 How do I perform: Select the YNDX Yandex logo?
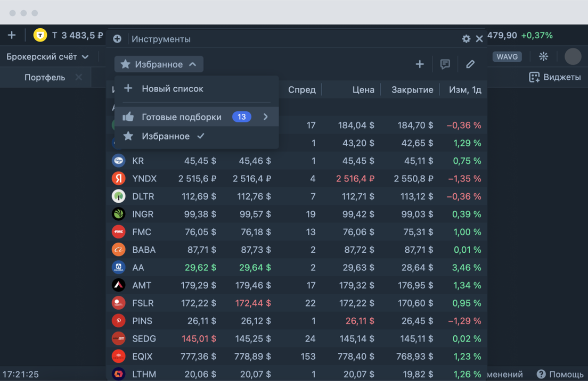click(118, 178)
